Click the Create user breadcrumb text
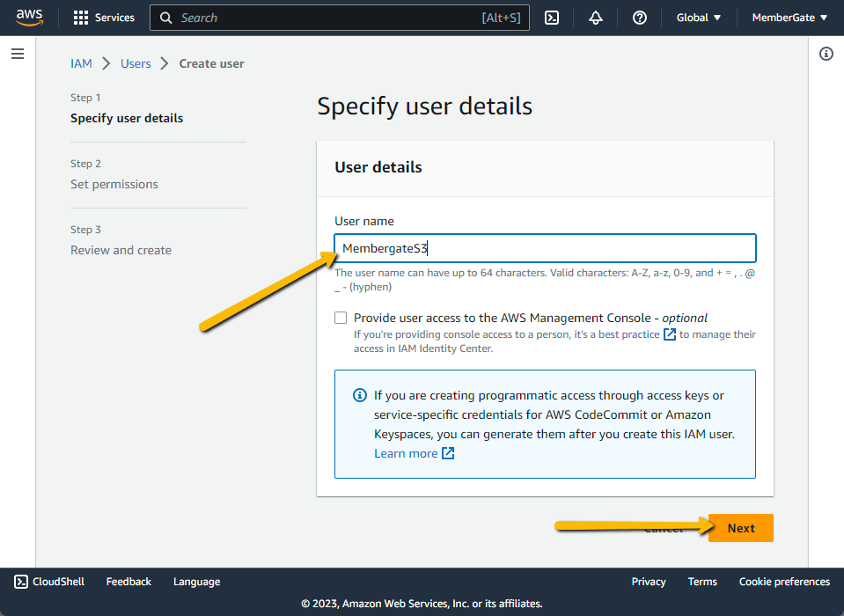 [x=211, y=63]
